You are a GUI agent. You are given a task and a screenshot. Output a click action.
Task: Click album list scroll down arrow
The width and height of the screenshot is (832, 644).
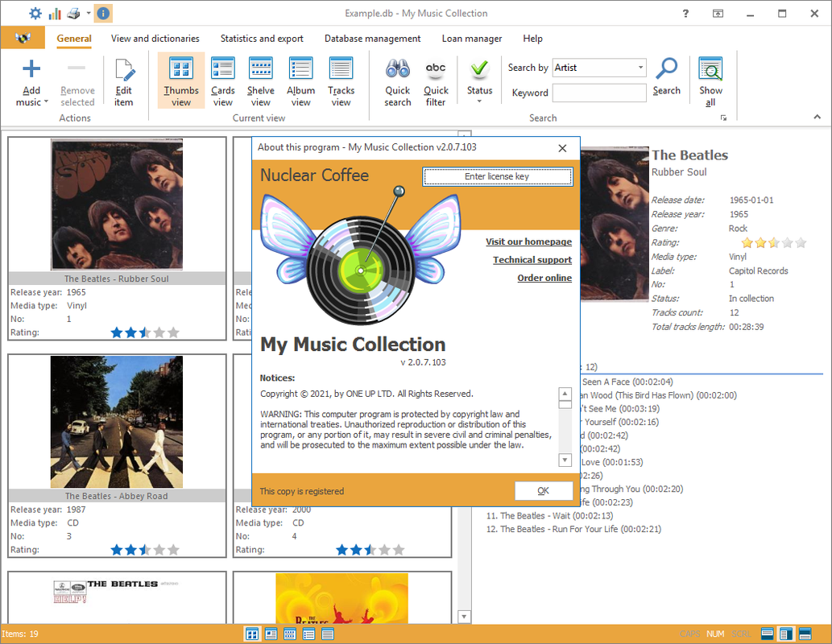[x=464, y=617]
